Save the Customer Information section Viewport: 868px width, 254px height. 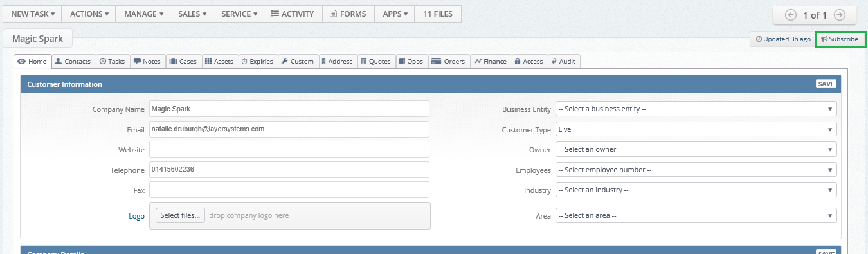826,84
